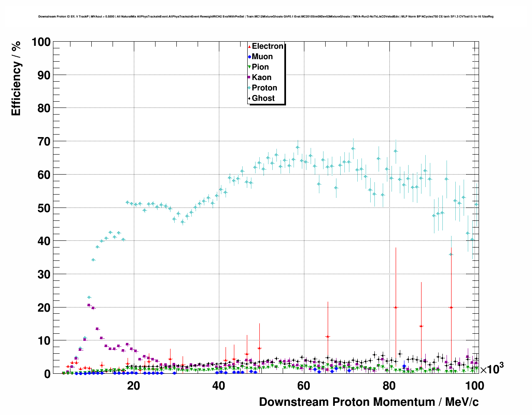Click the "Downstream Proton Momentum / MeV/c" axis title
The image size is (532, 415).
369,402
